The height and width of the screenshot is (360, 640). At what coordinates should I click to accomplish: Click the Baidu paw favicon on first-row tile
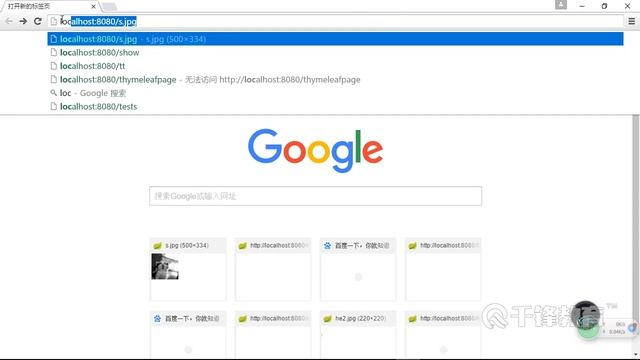(x=327, y=246)
